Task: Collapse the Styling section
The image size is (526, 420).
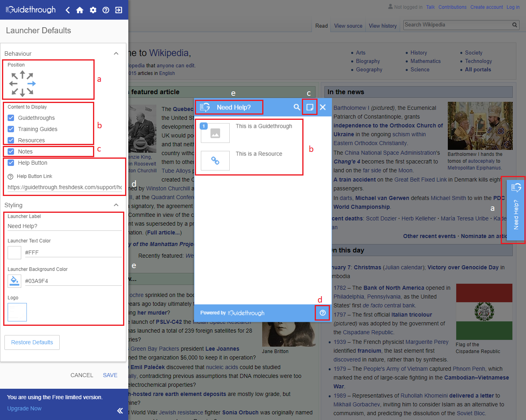Action: click(116, 205)
